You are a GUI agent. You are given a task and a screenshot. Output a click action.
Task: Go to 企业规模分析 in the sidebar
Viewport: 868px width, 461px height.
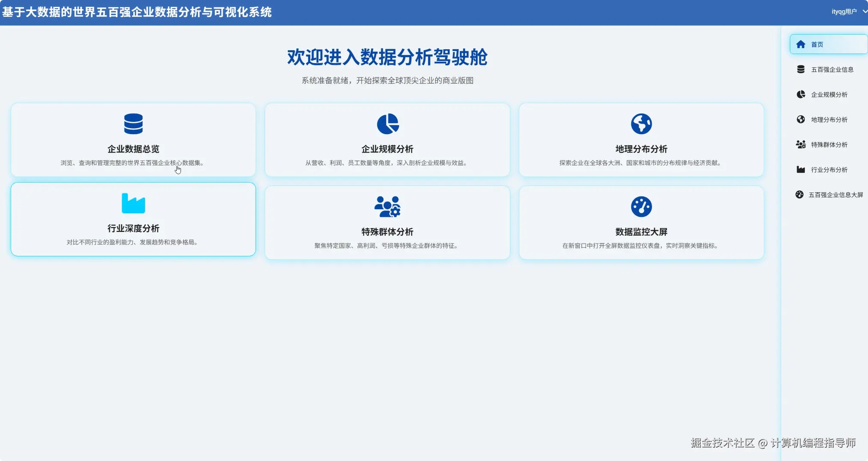(829, 94)
